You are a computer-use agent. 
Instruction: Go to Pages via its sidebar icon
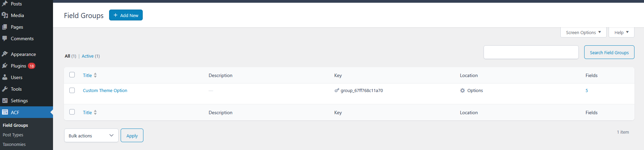pos(5,27)
